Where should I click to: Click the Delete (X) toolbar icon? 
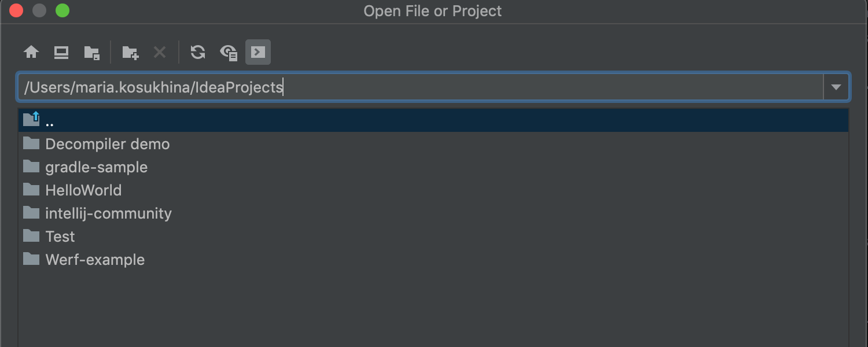[160, 53]
